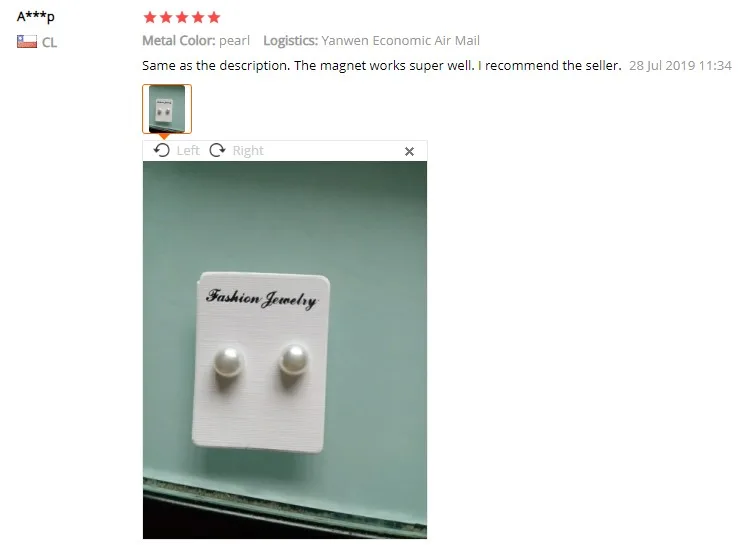
Task: Click the third rating star
Action: point(182,17)
